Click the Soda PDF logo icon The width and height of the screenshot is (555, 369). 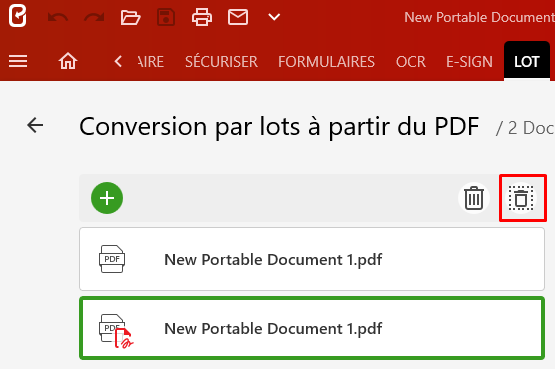[17, 16]
